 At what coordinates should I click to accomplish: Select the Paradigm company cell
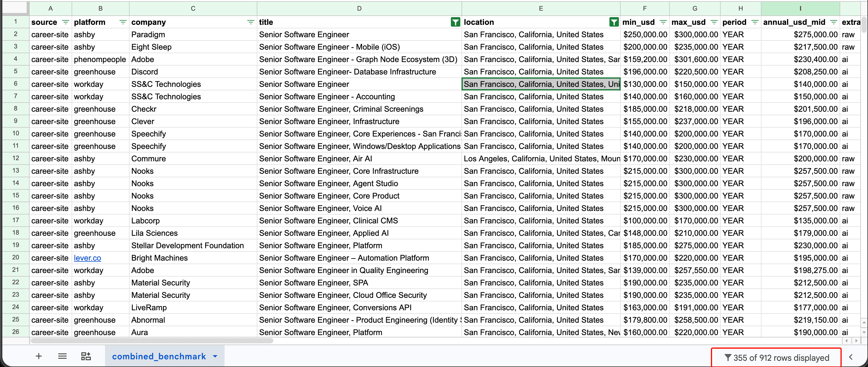tap(193, 34)
